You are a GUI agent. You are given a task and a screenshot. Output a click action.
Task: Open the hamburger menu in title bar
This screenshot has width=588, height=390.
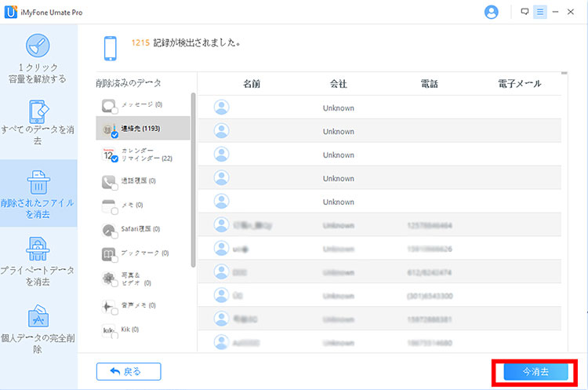point(540,12)
